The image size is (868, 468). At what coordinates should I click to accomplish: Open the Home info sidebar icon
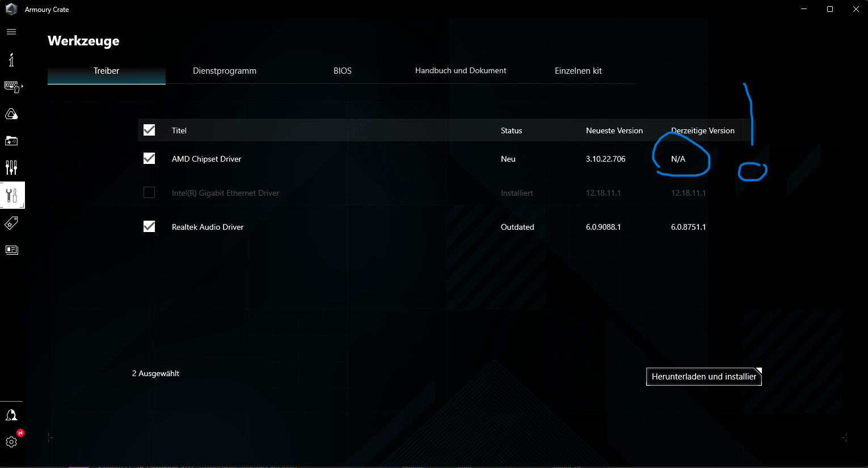11,60
